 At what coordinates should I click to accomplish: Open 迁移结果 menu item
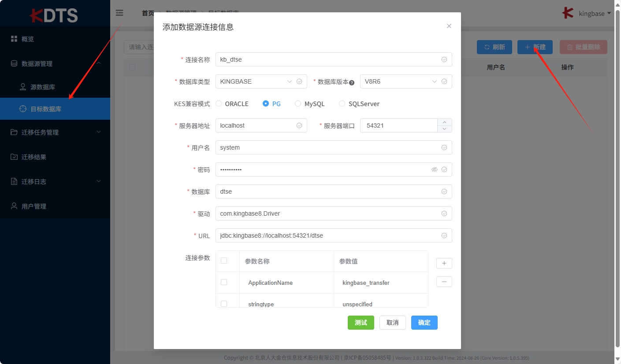(55, 157)
